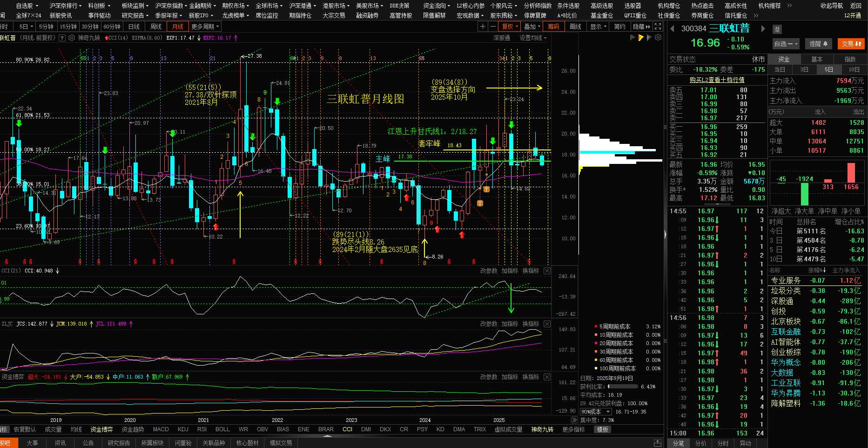The width and height of the screenshot is (868, 448).
Task: Click 购买L2查看十档行情 link
Action: pyautogui.click(x=717, y=80)
